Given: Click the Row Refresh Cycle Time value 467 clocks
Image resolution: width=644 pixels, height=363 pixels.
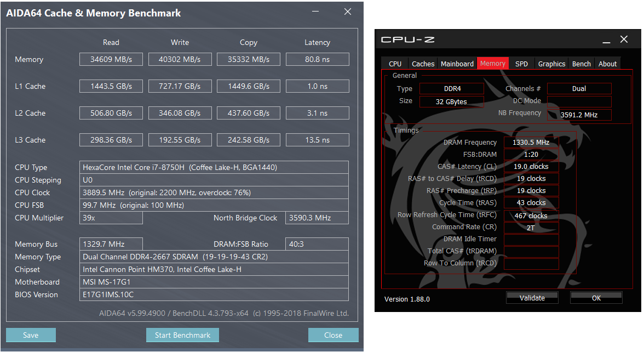Looking at the screenshot, I should [x=531, y=215].
